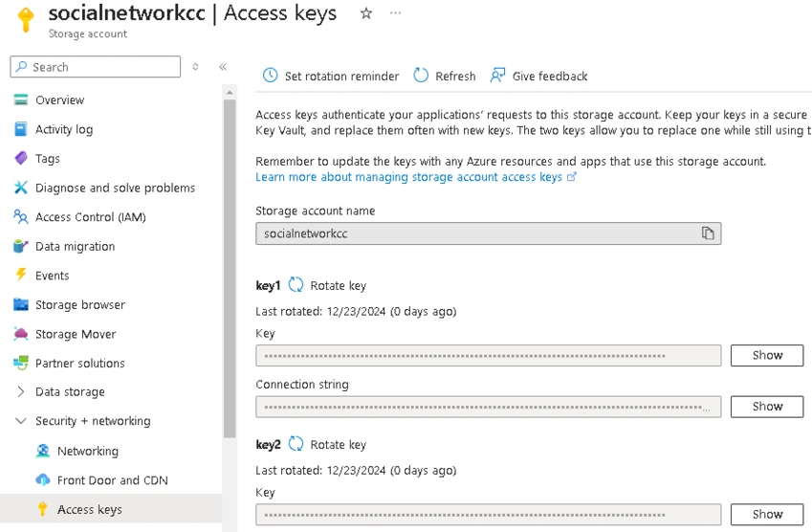
Task: Click the clock icon for rotation reminder
Action: 270,76
